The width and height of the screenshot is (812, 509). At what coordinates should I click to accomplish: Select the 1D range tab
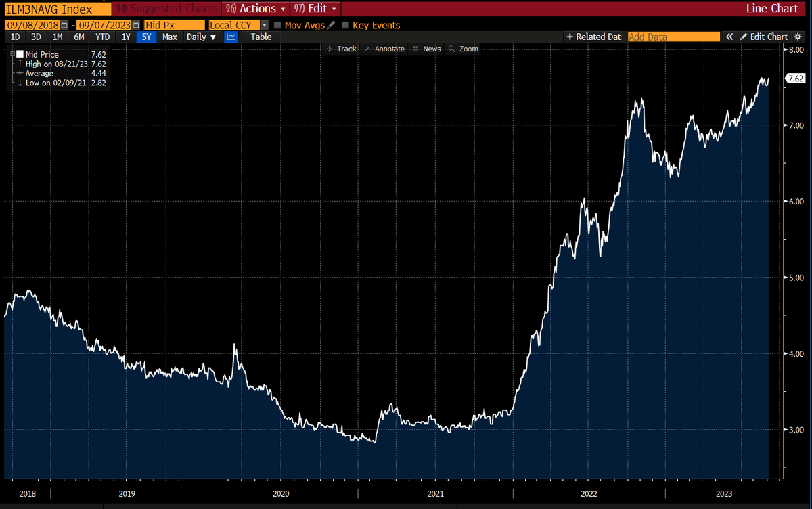click(x=15, y=37)
